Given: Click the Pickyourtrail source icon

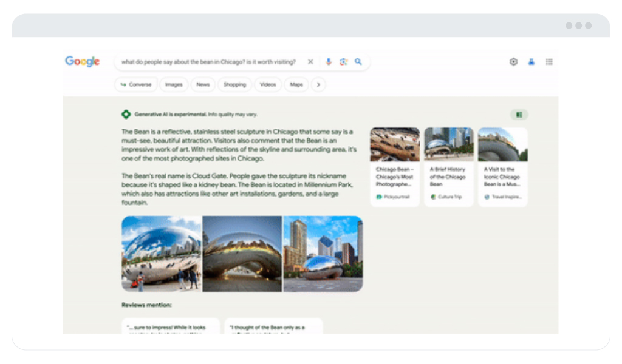Looking at the screenshot, I should pyautogui.click(x=379, y=197).
